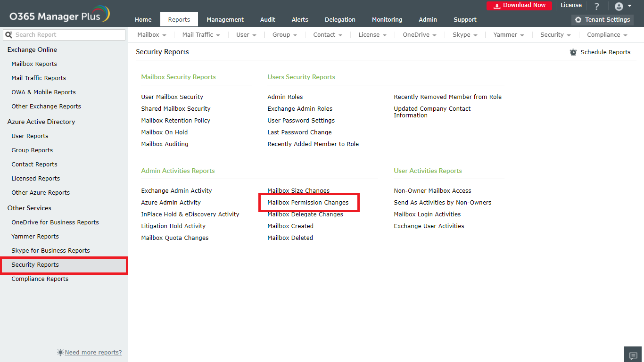
Task: Go to the Support tab
Action: [x=465, y=20]
